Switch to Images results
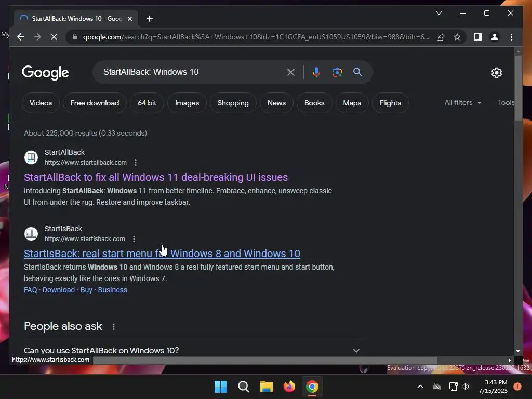Image resolution: width=532 pixels, height=399 pixels. (x=187, y=103)
